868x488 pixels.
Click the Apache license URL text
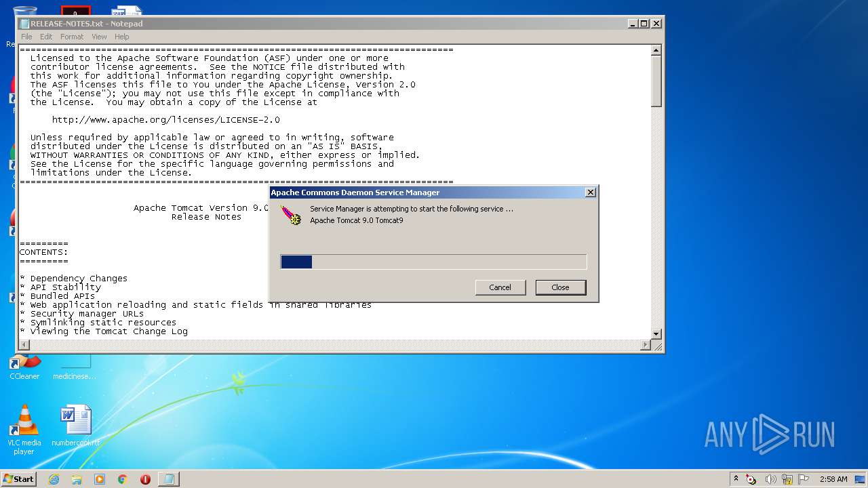pyautogui.click(x=165, y=120)
